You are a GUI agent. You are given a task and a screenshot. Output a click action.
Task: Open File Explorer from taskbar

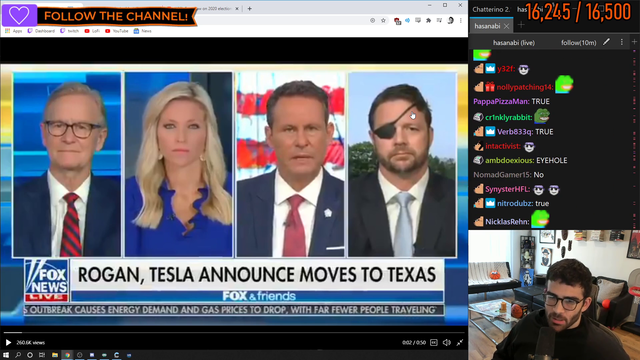pyautogui.click(x=55, y=355)
